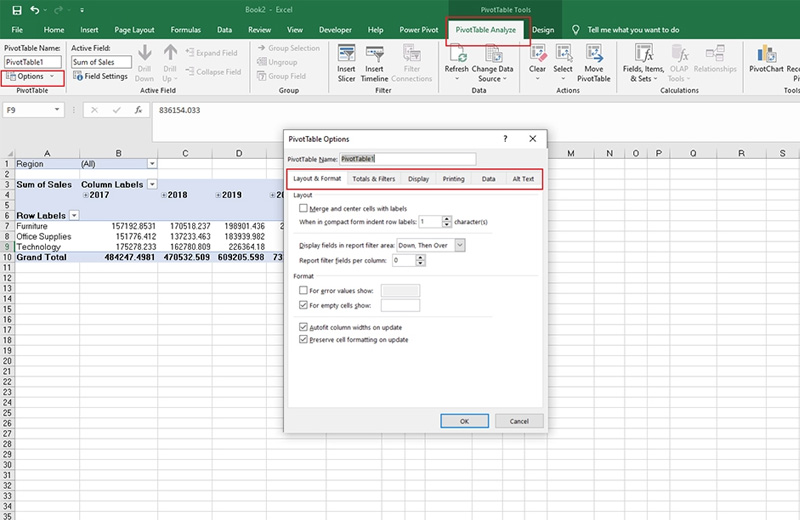Open the Design ribbon tab
The height and width of the screenshot is (520, 800).
click(543, 30)
